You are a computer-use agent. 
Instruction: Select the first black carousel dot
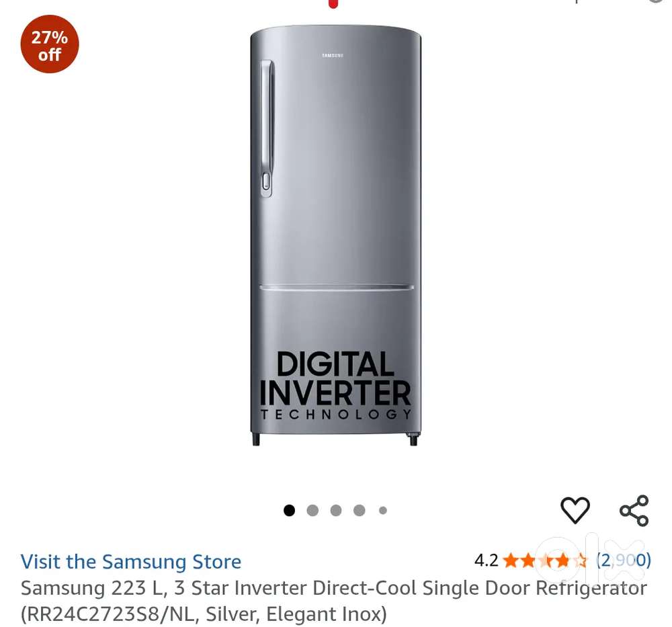[289, 511]
